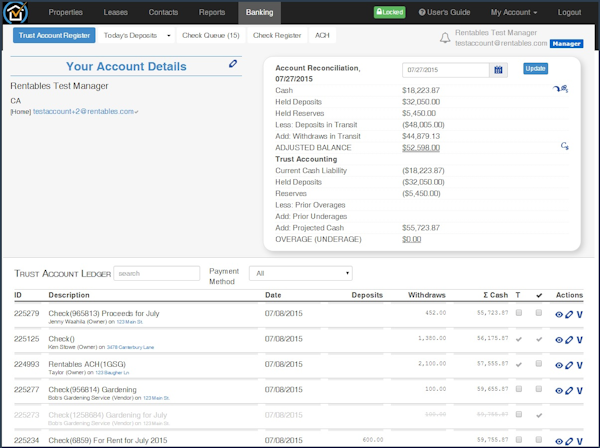This screenshot has width=600, height=448.
Task: Click the Withdraws column header
Action: point(427,295)
